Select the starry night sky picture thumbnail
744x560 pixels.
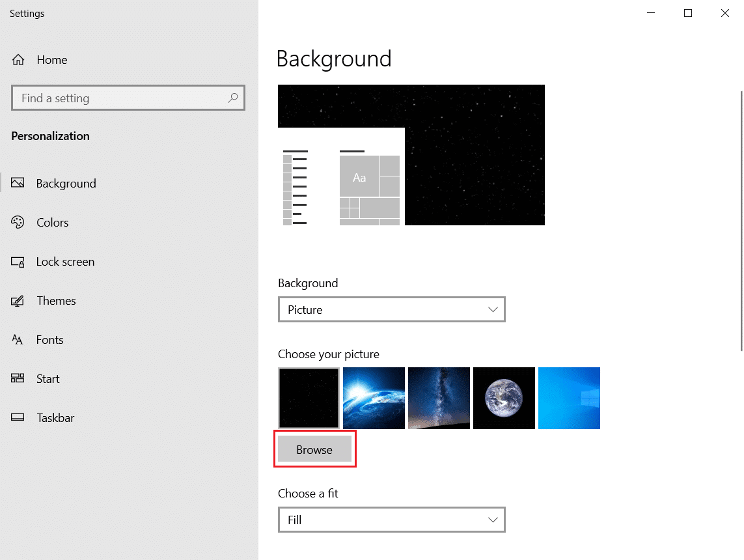pyautogui.click(x=308, y=398)
